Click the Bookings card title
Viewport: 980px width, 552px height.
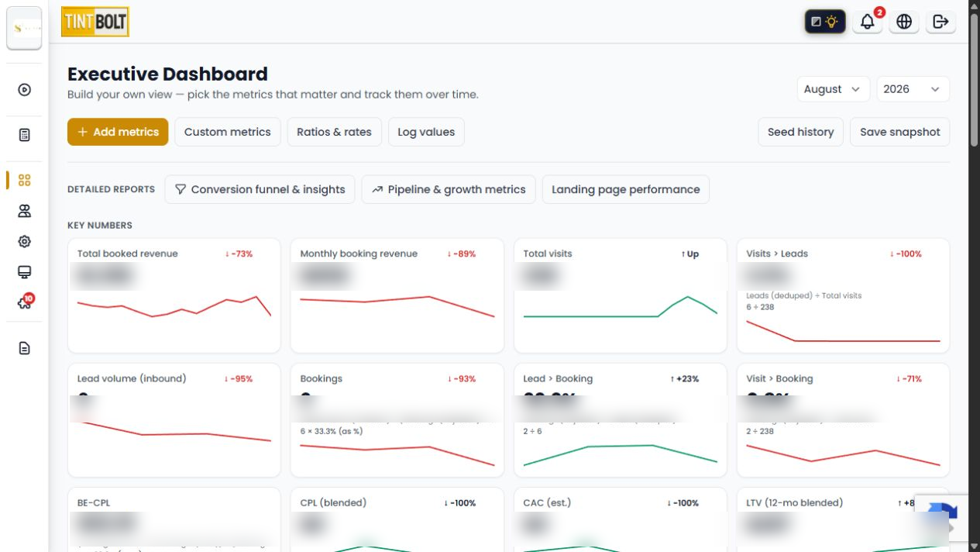pyautogui.click(x=322, y=378)
